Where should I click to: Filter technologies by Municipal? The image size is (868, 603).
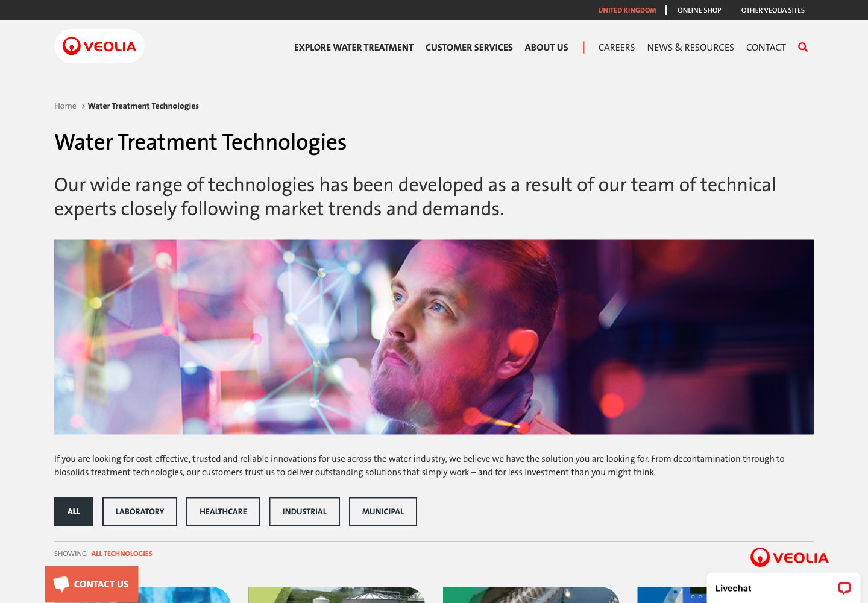click(x=383, y=511)
